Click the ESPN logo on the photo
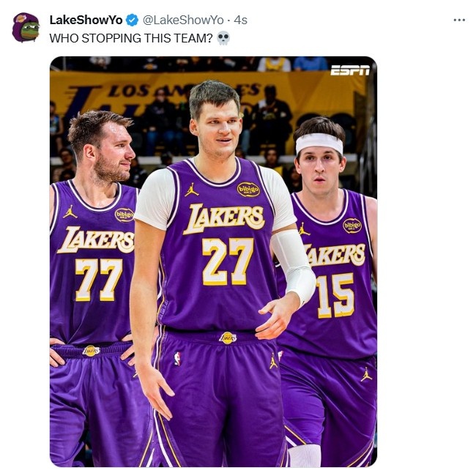 350,70
